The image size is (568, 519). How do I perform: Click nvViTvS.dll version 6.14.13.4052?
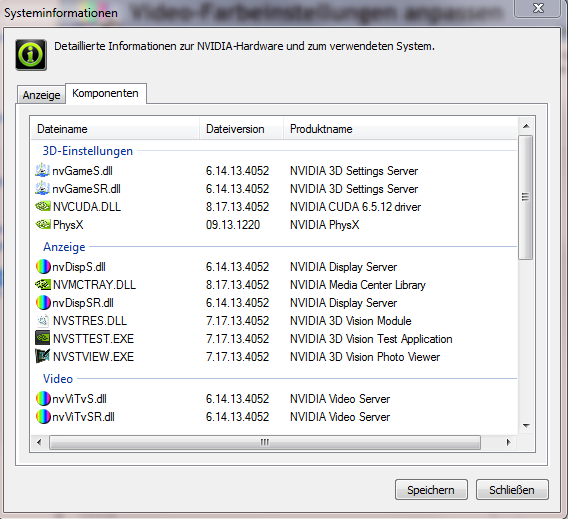(237, 399)
